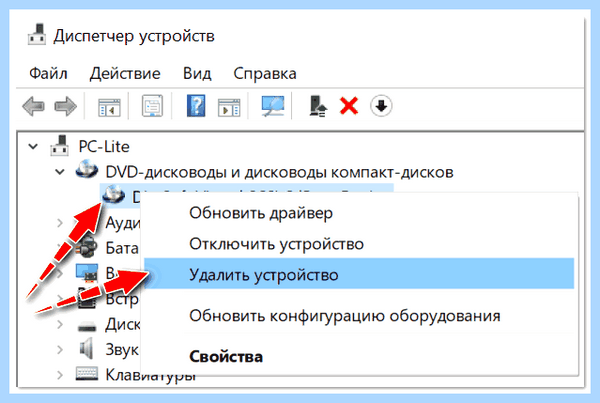Expand the display adapters category chevron
The image size is (600, 403).
(x=60, y=273)
